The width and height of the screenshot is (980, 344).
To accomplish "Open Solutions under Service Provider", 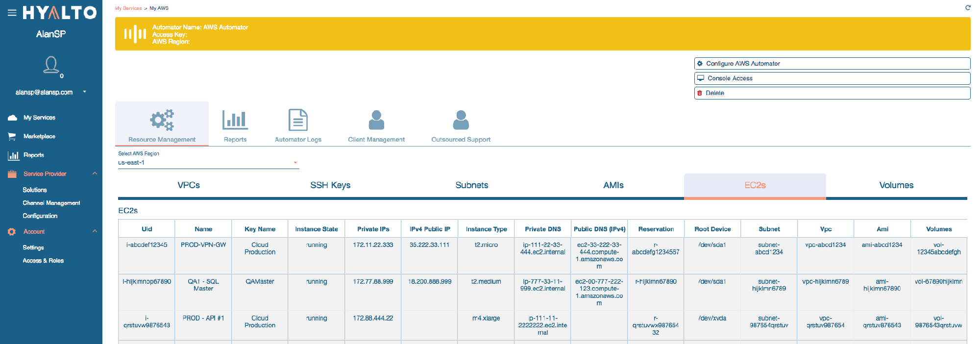I will tap(35, 190).
